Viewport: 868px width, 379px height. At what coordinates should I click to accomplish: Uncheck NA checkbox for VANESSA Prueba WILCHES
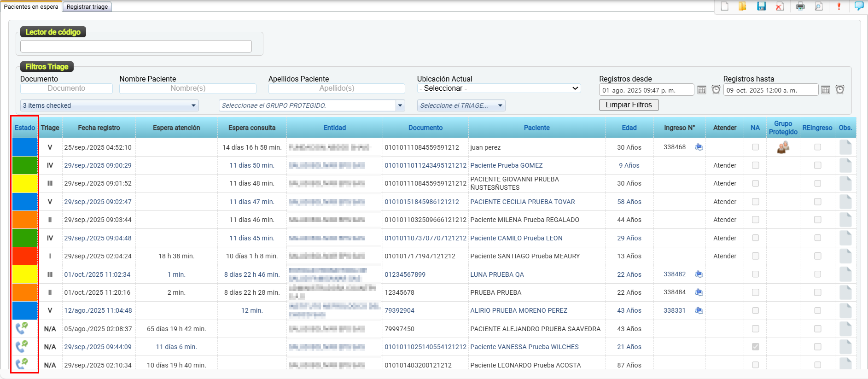coord(755,347)
